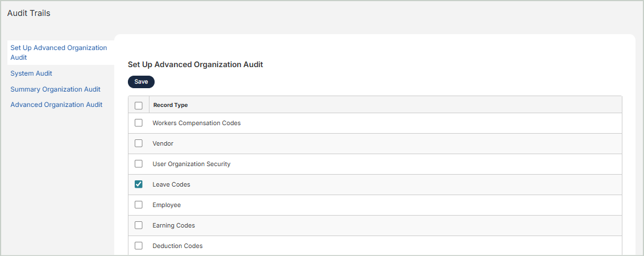
Task: Check the Vendor record type checkbox
Action: click(138, 143)
